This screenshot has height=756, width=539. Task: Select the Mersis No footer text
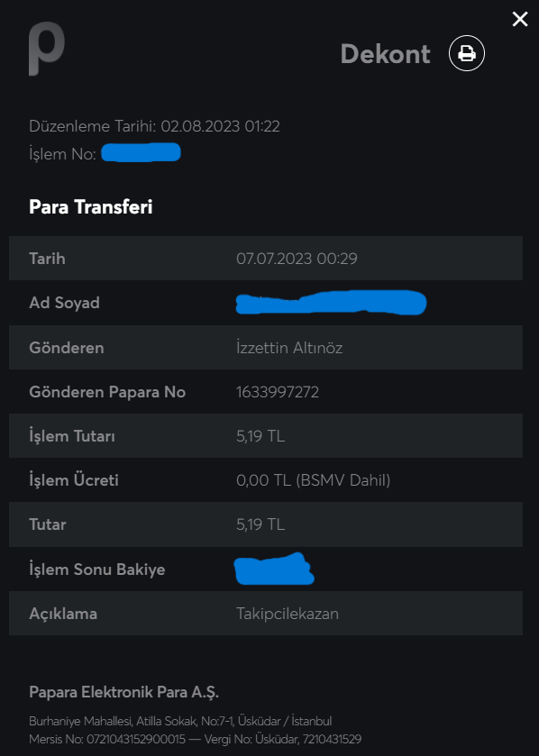107,739
